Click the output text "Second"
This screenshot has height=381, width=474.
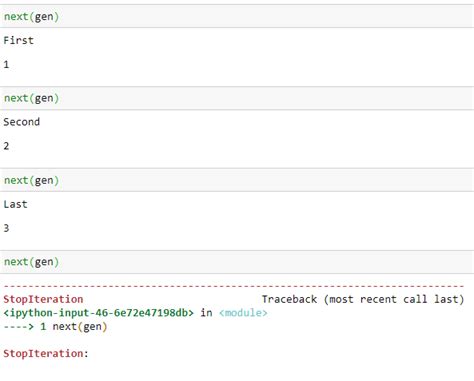tap(22, 122)
